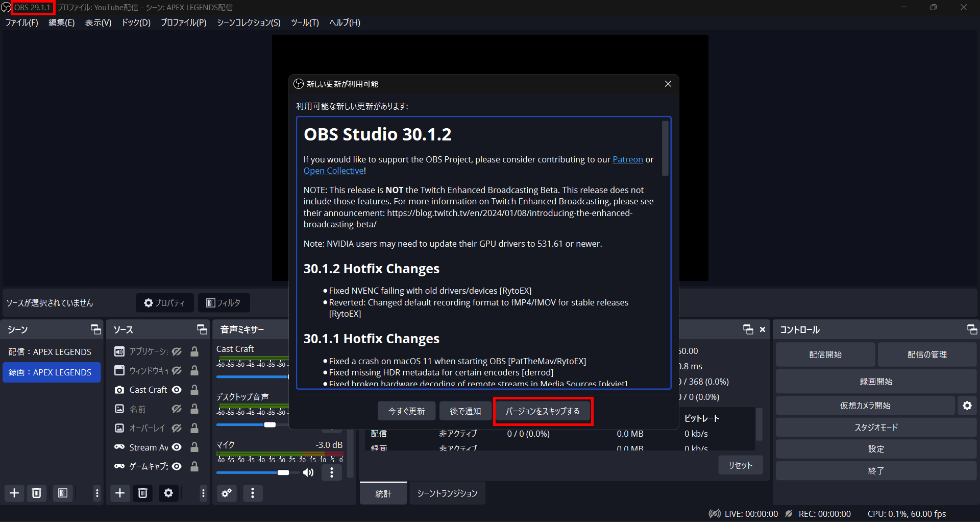Click 名前 image source icon

click(x=119, y=409)
